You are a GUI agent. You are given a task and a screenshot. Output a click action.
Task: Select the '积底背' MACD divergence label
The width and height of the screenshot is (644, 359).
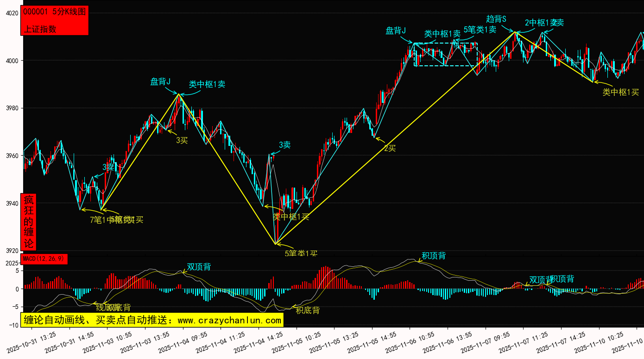308,310
